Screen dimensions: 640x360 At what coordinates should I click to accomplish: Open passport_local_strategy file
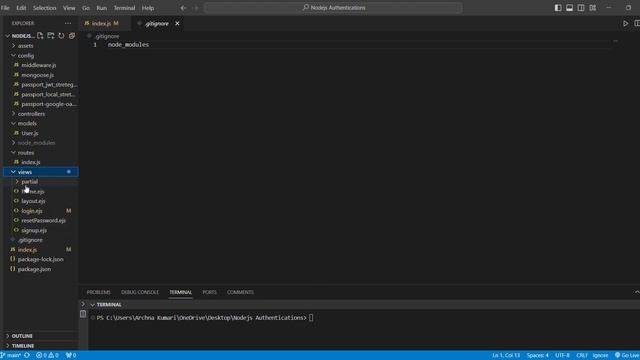point(48,94)
